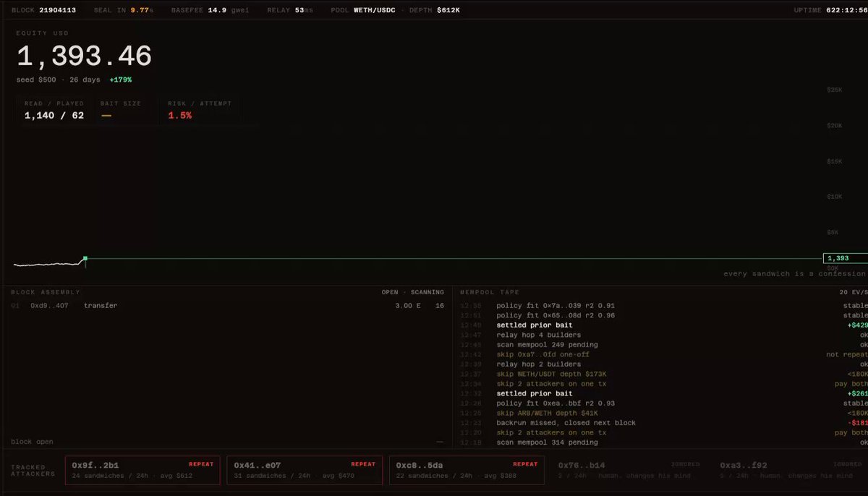Click the "policy fit 0xea..bbf r2 0.93" entry
The image size is (868, 496).
663,403
